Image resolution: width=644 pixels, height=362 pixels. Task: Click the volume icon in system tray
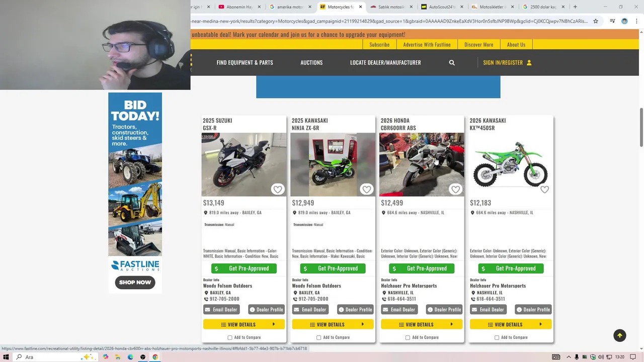[x=601, y=357]
